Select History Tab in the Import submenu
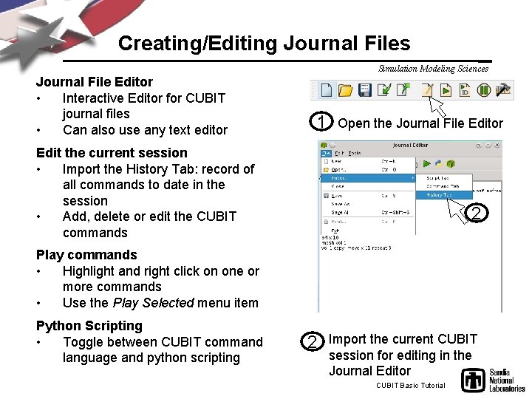The height and width of the screenshot is (399, 532). (x=444, y=195)
